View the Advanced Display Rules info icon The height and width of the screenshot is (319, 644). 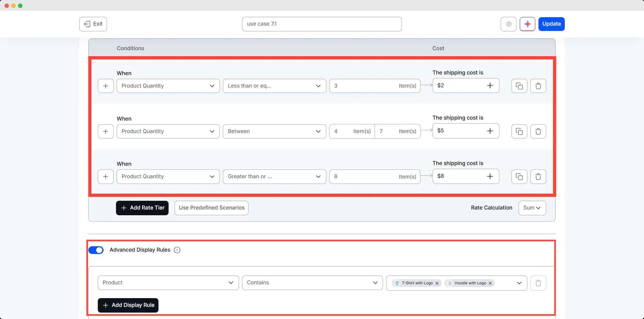click(x=177, y=250)
